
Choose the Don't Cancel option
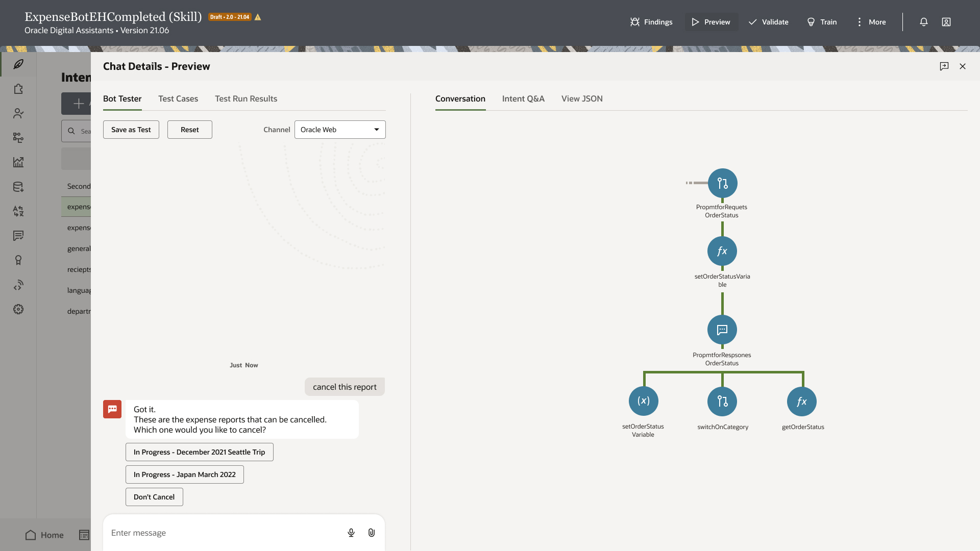coord(154,497)
